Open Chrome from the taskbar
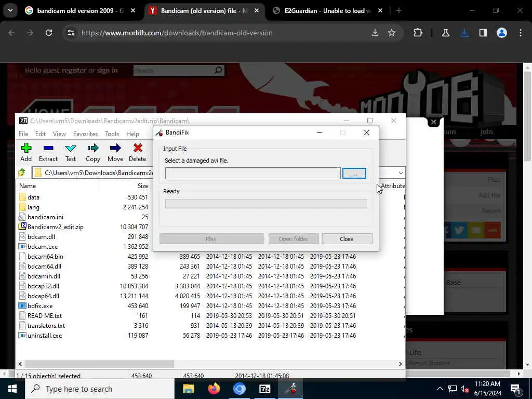Viewport: 532px width, 399px height. 239,389
